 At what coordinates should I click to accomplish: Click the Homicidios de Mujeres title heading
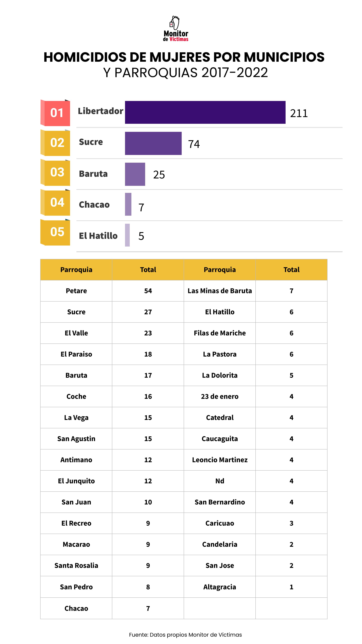click(x=184, y=57)
